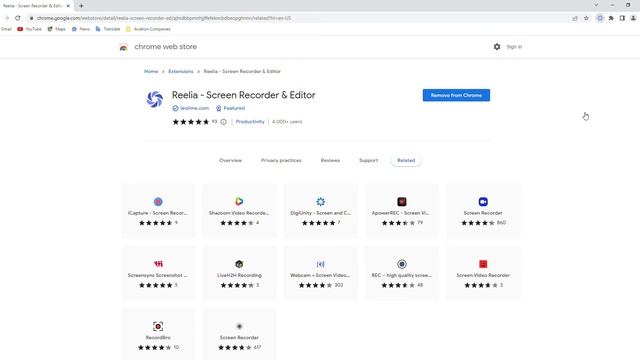
Task: Open the red Screen Video Recorder icon
Action: coord(483,264)
